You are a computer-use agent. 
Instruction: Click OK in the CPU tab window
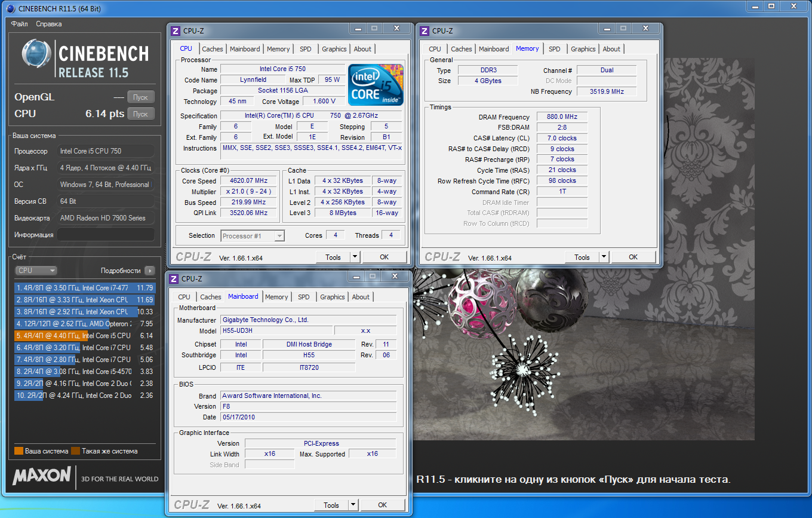[384, 258]
